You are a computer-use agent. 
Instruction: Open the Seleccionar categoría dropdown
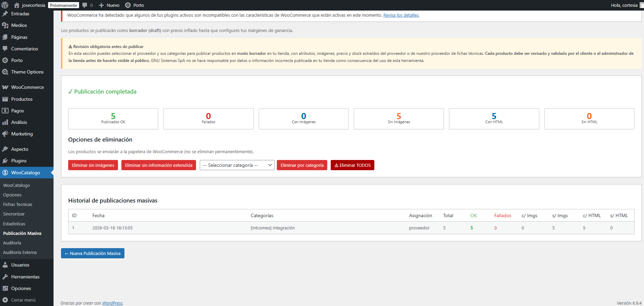pyautogui.click(x=237, y=165)
